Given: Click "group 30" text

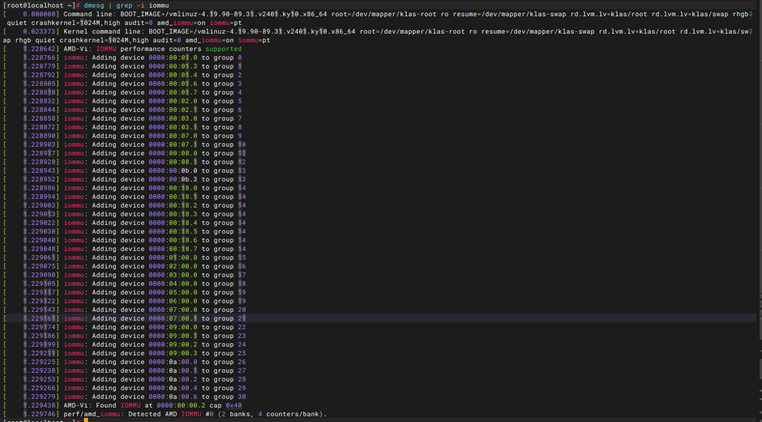Looking at the screenshot, I should (230, 397).
